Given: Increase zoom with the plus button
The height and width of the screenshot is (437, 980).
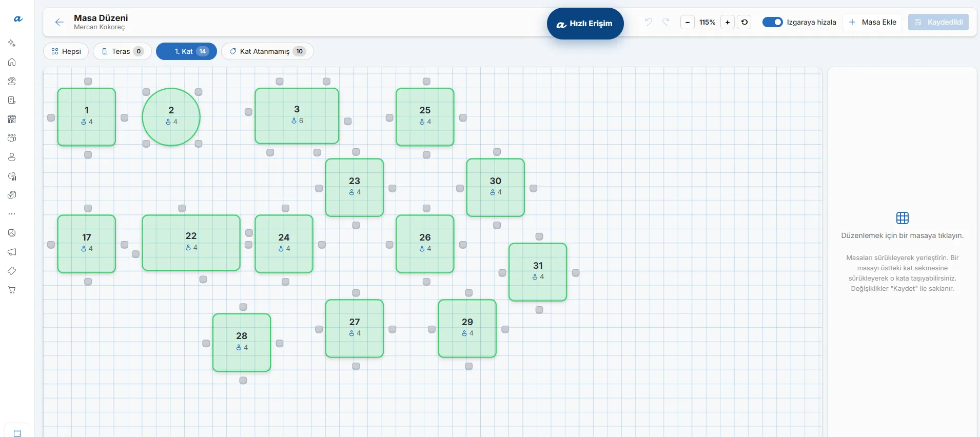Looking at the screenshot, I should 728,22.
